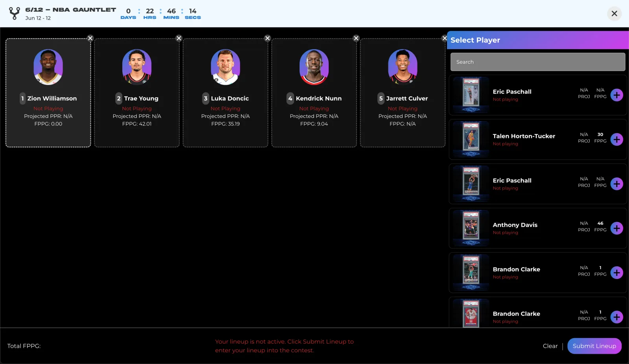Click the "Jun 12 - 12" date text
Image resolution: width=629 pixels, height=364 pixels.
[x=38, y=18]
